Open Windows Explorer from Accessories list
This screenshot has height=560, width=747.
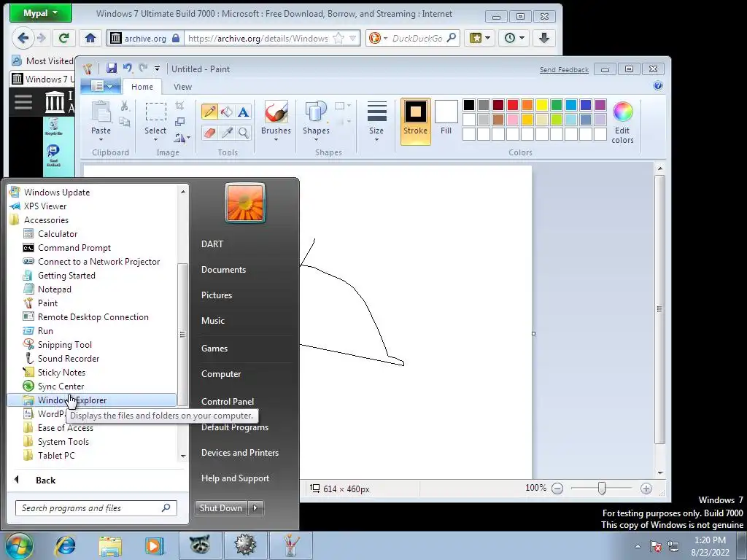tap(91, 400)
